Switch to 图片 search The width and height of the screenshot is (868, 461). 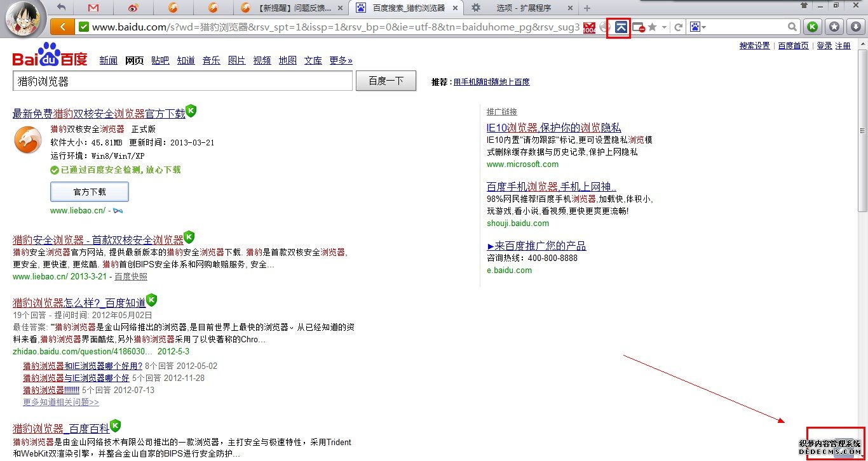237,60
